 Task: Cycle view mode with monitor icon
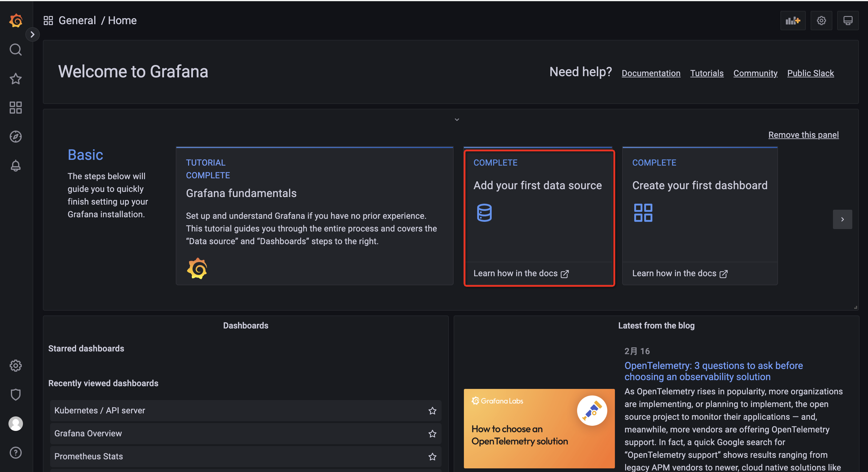[848, 21]
